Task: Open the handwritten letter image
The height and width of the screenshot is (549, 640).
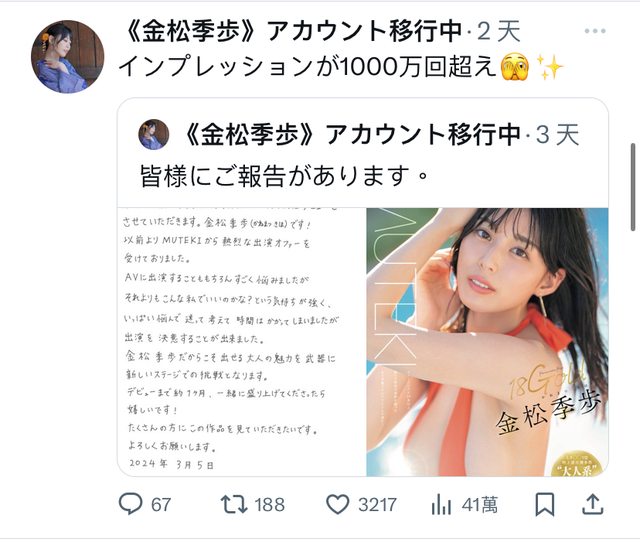Action: (x=241, y=342)
